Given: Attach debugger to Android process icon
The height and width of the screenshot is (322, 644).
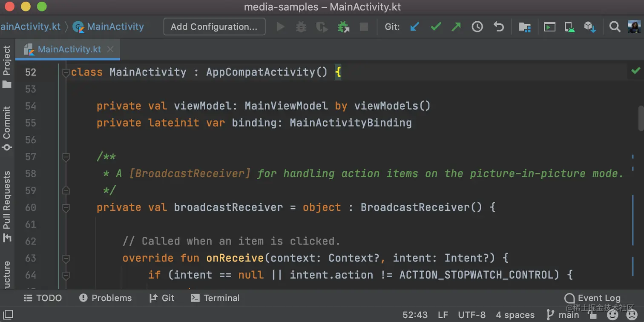Looking at the screenshot, I should 343,27.
